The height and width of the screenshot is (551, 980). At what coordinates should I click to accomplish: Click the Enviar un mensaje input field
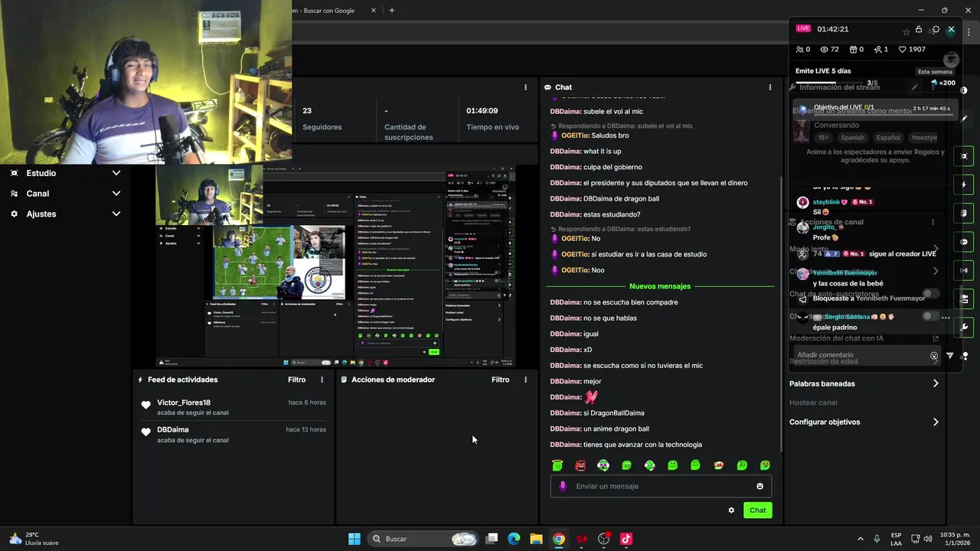(x=661, y=486)
